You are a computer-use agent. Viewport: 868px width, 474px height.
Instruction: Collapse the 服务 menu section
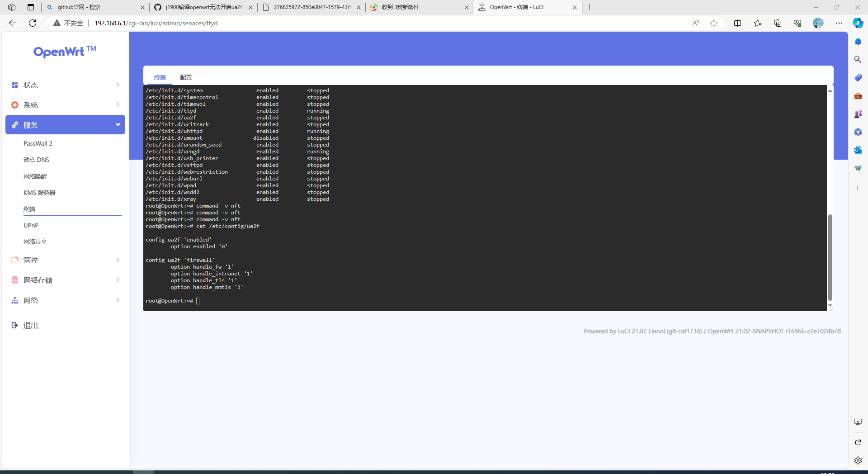(x=118, y=125)
